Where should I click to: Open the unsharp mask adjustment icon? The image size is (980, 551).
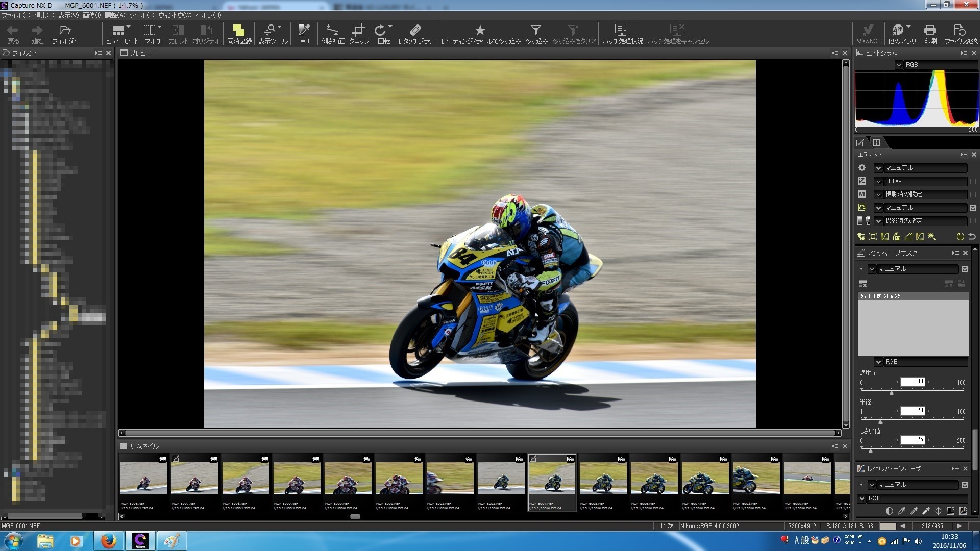tap(909, 237)
